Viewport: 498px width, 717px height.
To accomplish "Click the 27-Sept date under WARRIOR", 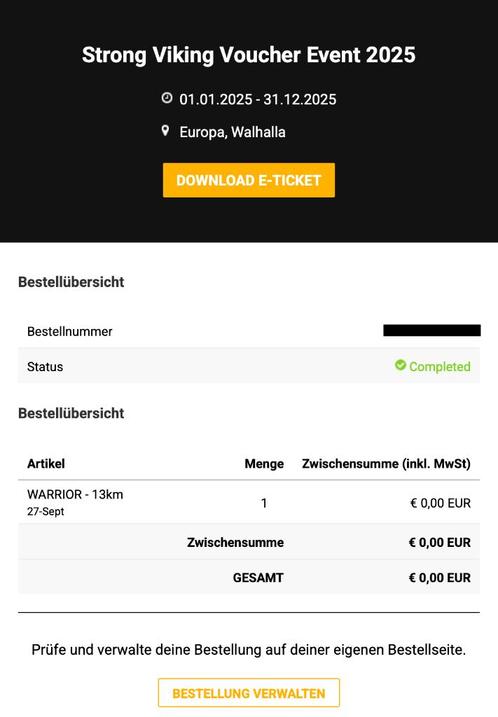I will (46, 512).
